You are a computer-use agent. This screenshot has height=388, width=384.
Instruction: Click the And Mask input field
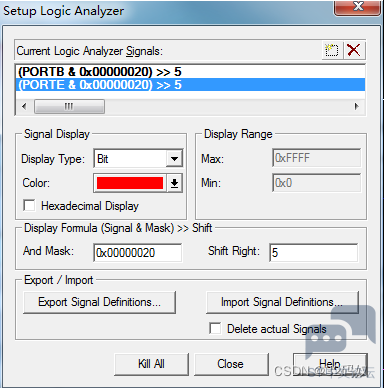(x=138, y=253)
